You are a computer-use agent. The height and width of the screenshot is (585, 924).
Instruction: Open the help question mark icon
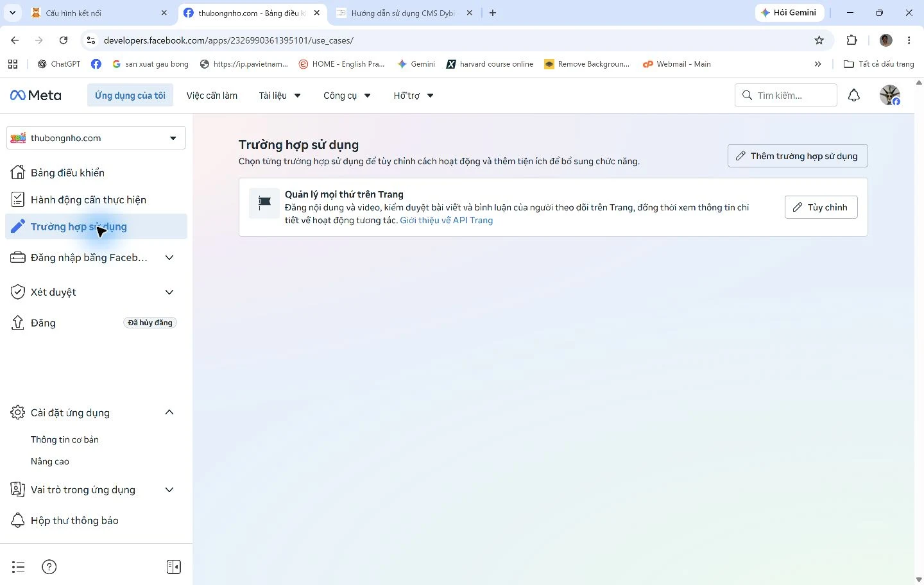(x=49, y=567)
